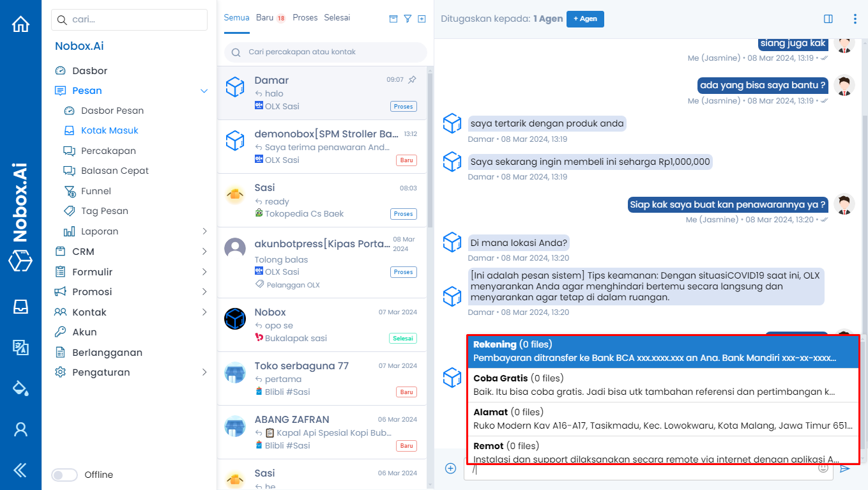The height and width of the screenshot is (490, 868).
Task: Click the home icon in left rail
Action: click(20, 24)
